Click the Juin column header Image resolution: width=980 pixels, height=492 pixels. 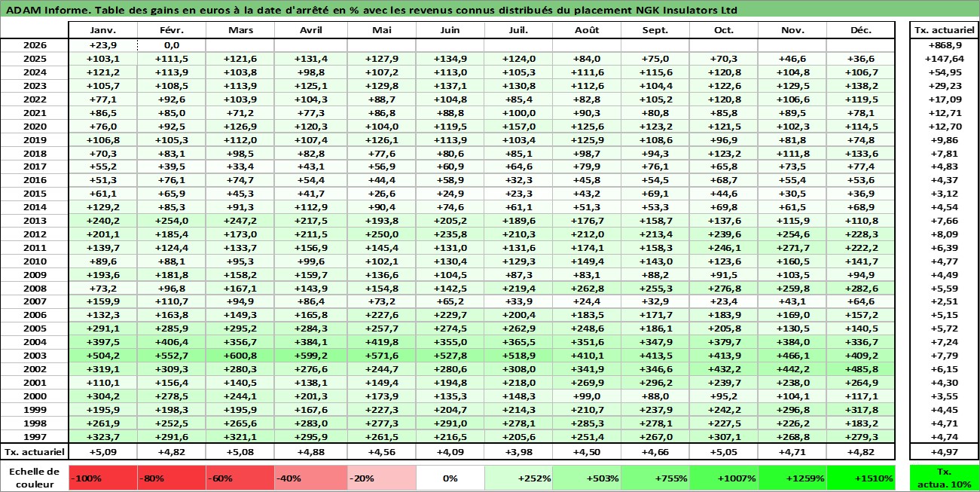pos(450,30)
